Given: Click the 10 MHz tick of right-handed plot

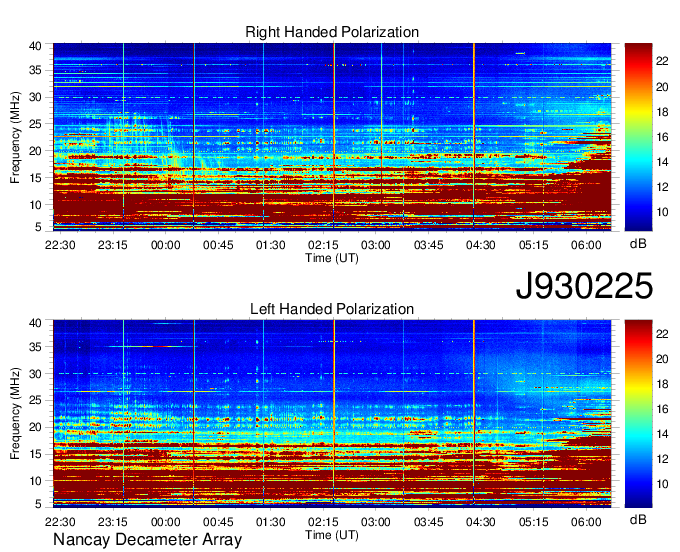Looking at the screenshot, I should point(35,205).
